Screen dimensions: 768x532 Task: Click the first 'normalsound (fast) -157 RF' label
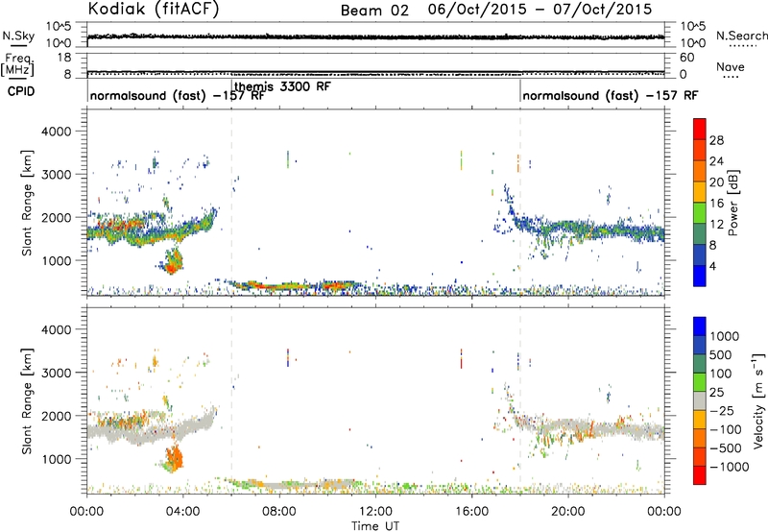[178, 95]
